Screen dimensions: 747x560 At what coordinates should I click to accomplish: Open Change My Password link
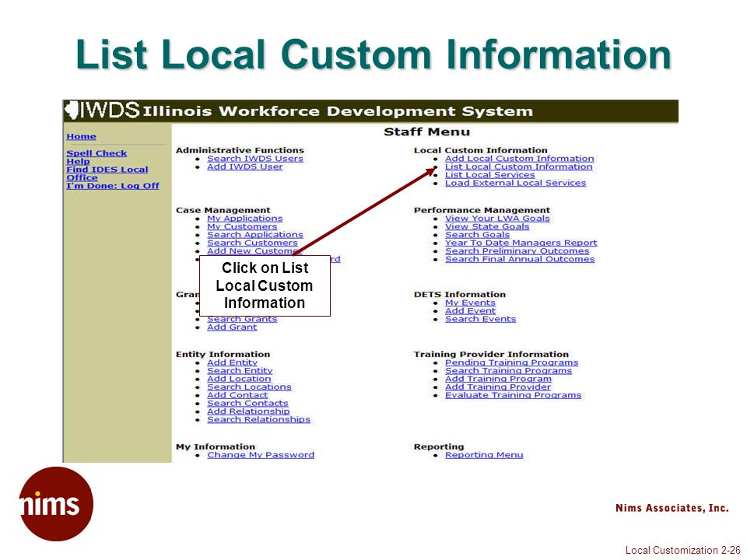pos(261,455)
